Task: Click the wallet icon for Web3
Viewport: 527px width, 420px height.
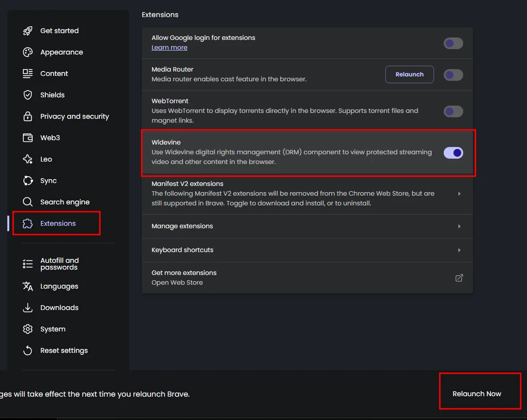Action: coord(28,138)
